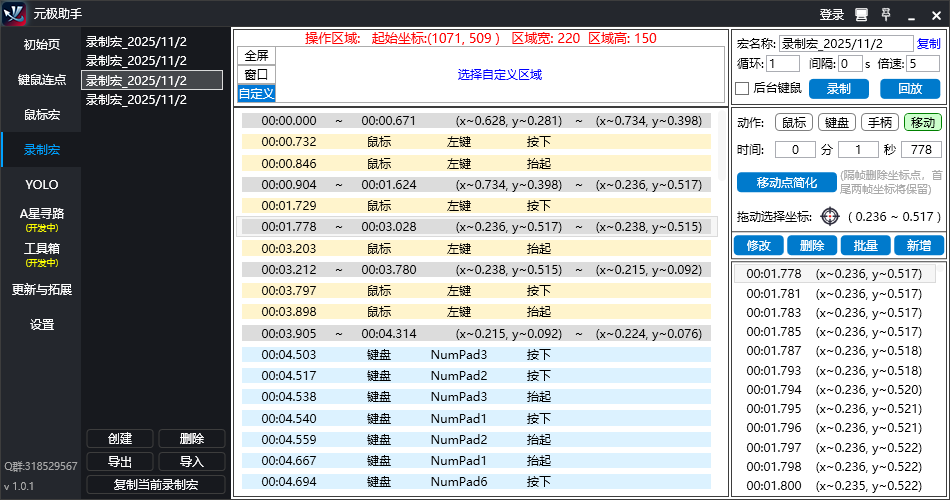This screenshot has height=500, width=950.
Task: Select the 录制宏 sidebar page
Action: [41, 150]
